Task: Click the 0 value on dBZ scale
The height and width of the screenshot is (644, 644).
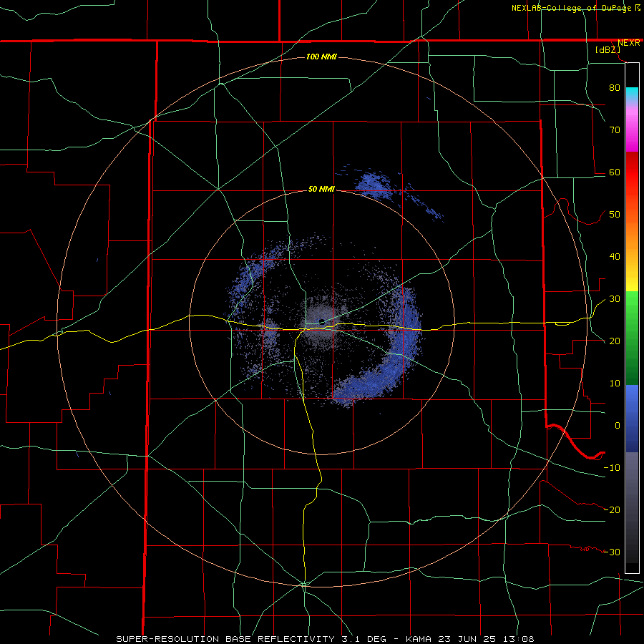Action: 618,426
